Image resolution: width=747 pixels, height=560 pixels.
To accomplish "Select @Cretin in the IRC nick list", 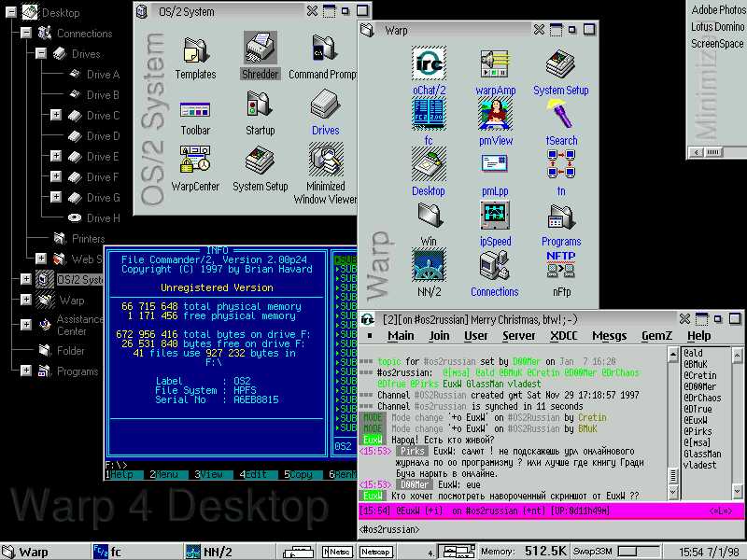I will [x=699, y=375].
